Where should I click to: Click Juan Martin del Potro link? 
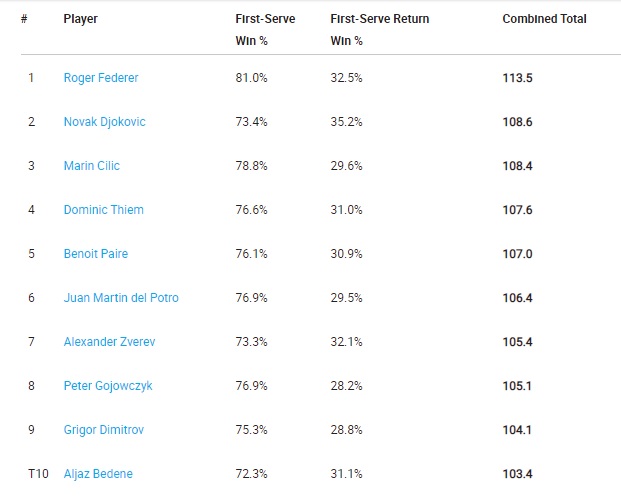pos(121,297)
